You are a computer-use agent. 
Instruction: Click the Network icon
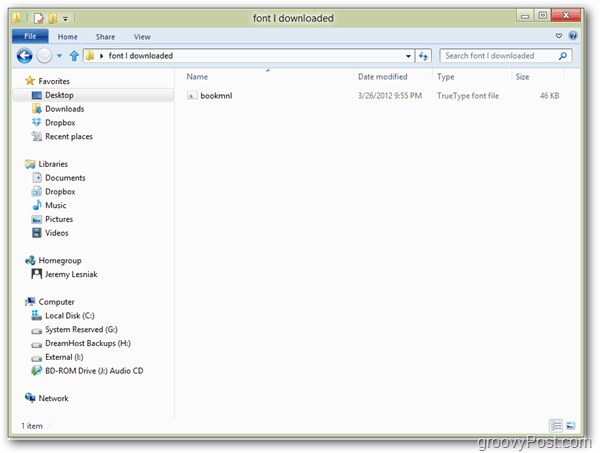click(30, 398)
